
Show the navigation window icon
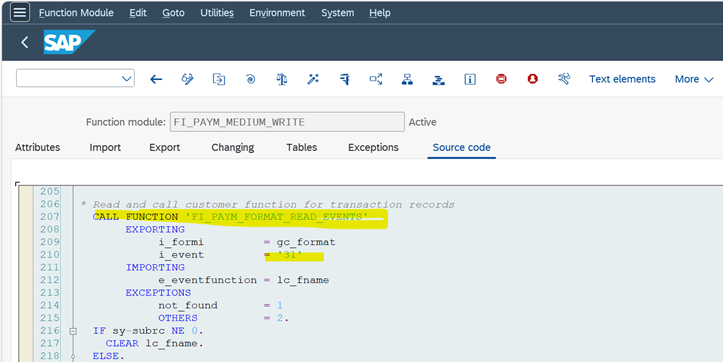click(439, 79)
